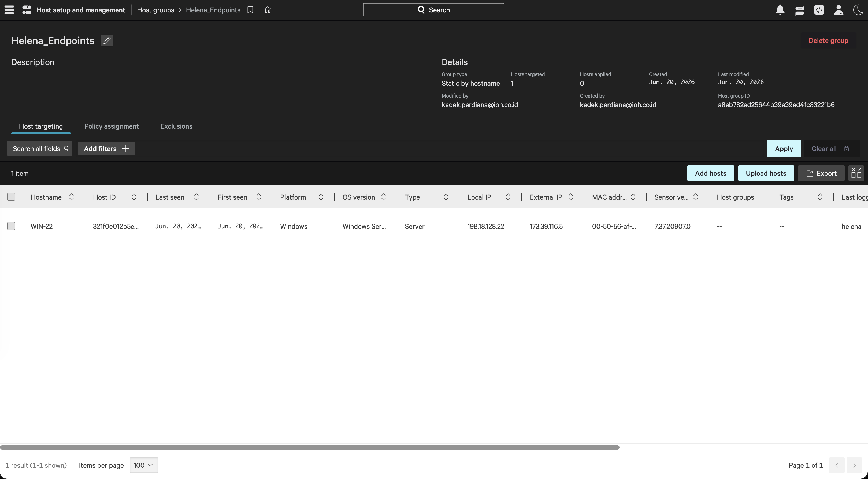Click the edit pencil beside Helena_Endpoints
868x479 pixels.
[107, 40]
